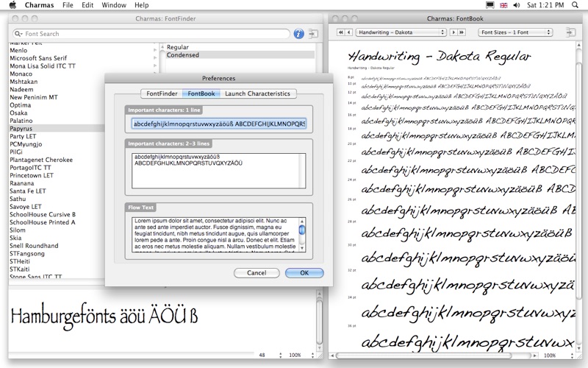Image resolution: width=588 pixels, height=368 pixels.
Task: Confirm preferences with OK button
Action: click(x=304, y=273)
